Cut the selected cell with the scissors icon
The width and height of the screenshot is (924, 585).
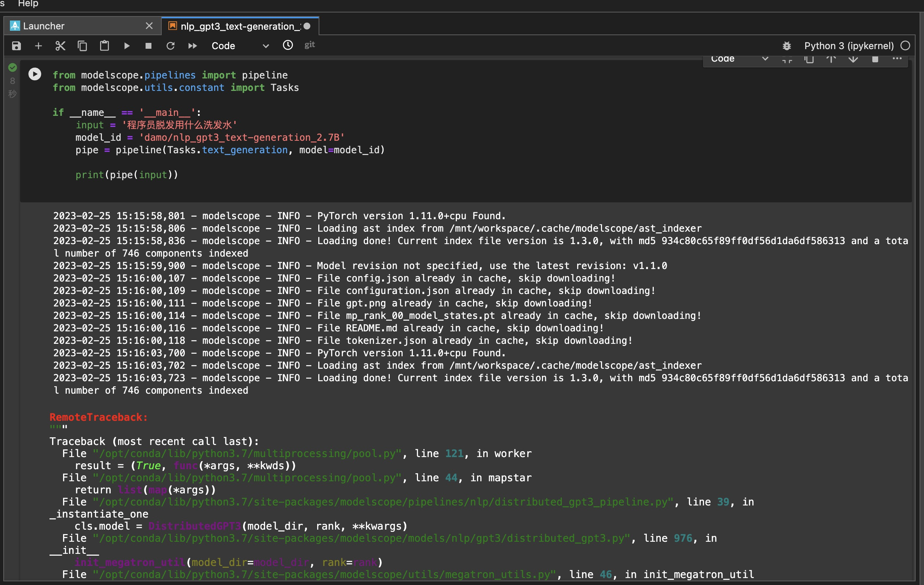pyautogui.click(x=60, y=46)
